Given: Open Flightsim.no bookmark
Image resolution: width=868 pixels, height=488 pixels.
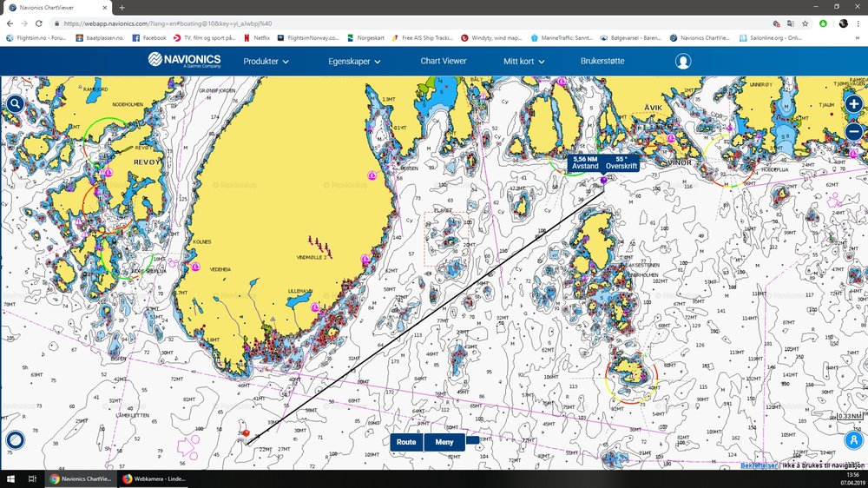Looking at the screenshot, I should (x=36, y=38).
